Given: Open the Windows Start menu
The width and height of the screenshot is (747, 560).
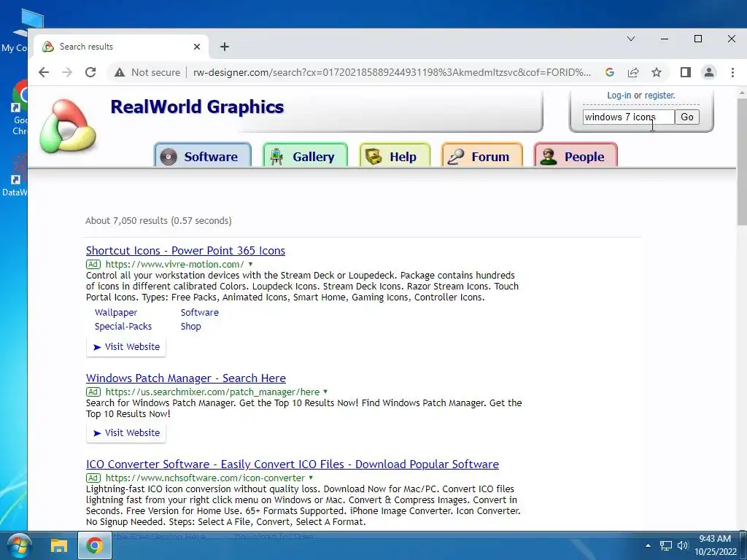Looking at the screenshot, I should [18, 545].
